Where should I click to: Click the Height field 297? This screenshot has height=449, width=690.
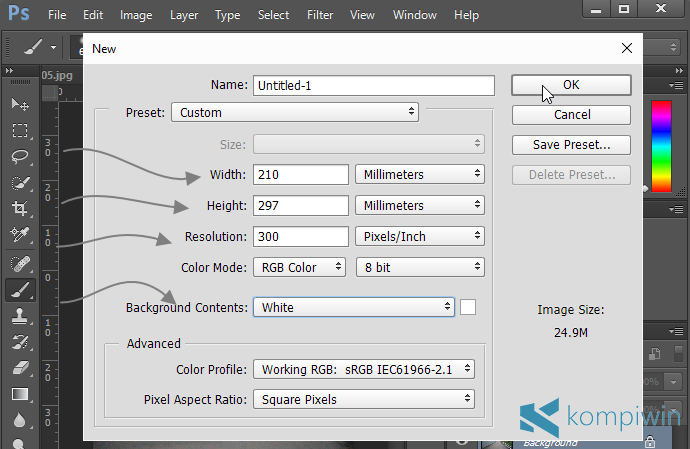pos(301,205)
